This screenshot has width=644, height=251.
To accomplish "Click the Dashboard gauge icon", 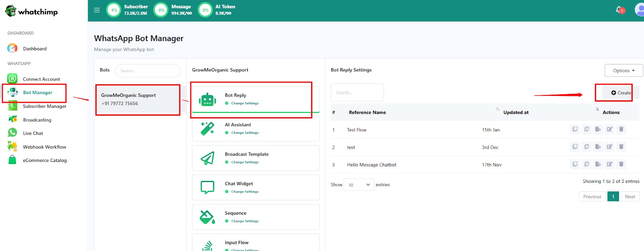I will [12, 48].
